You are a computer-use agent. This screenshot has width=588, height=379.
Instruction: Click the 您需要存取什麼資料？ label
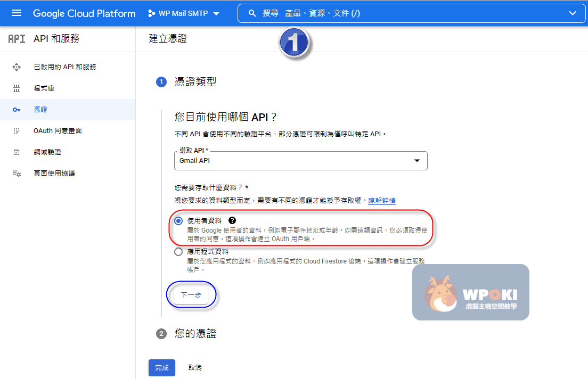pos(211,187)
